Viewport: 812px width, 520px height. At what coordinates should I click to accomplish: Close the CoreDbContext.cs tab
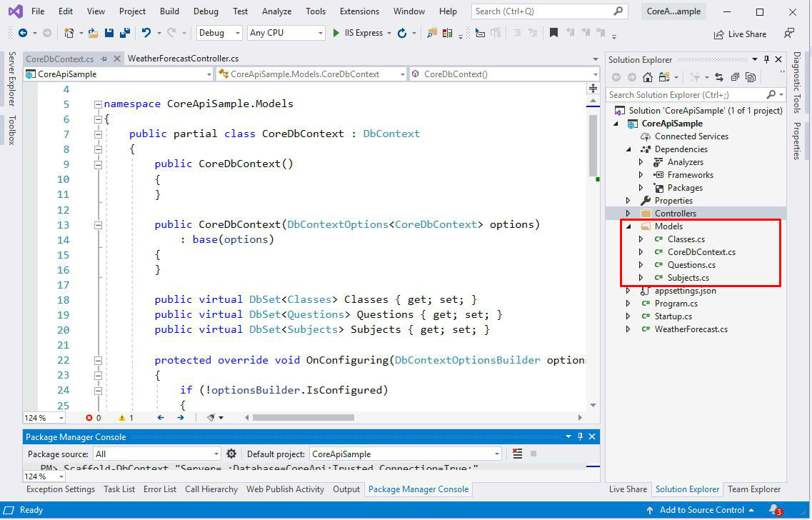coord(117,59)
